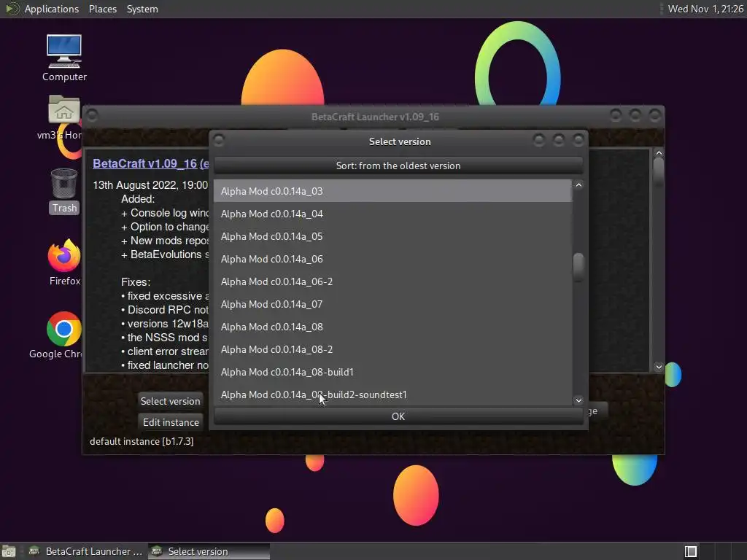Screen dimensions: 747x560
Task: Switch to BetaCraft Launcher taskbar entry
Action: tap(86, 551)
